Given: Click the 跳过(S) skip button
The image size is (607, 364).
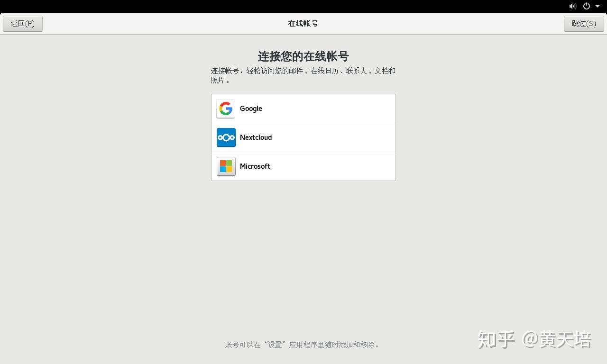Looking at the screenshot, I should click(584, 23).
